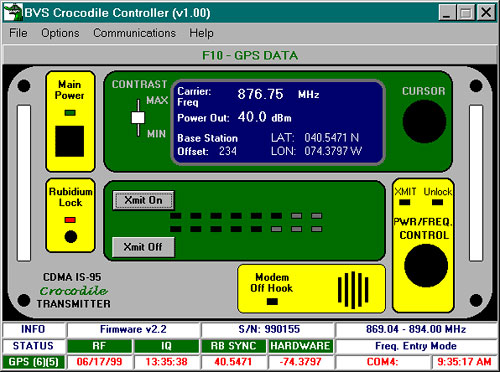
Task: Click the Xmit On button
Action: [x=143, y=200]
